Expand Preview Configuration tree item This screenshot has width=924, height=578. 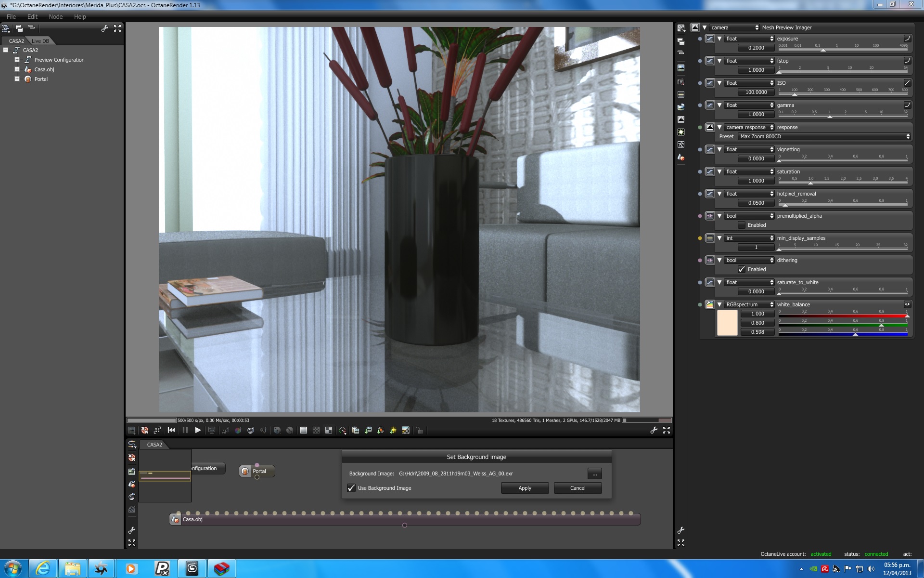[17, 60]
